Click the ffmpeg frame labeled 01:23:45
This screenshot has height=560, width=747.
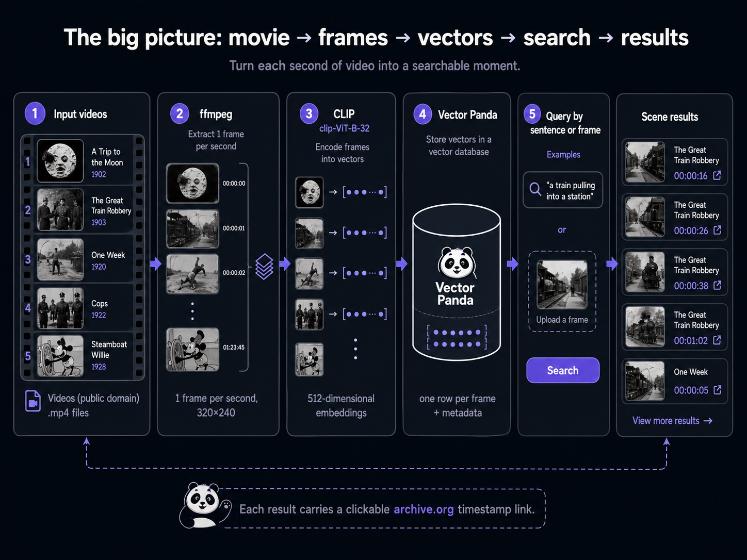pyautogui.click(x=192, y=350)
